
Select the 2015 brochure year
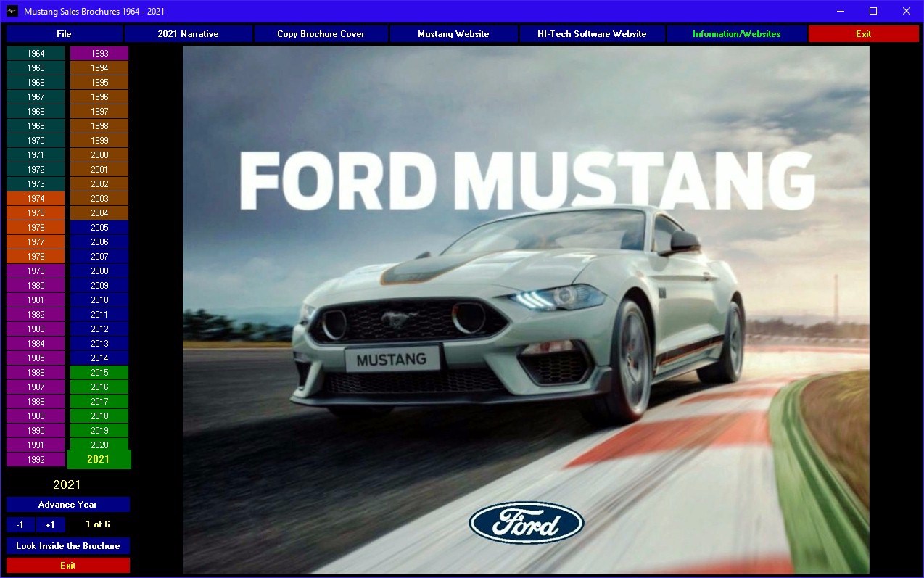click(x=99, y=373)
